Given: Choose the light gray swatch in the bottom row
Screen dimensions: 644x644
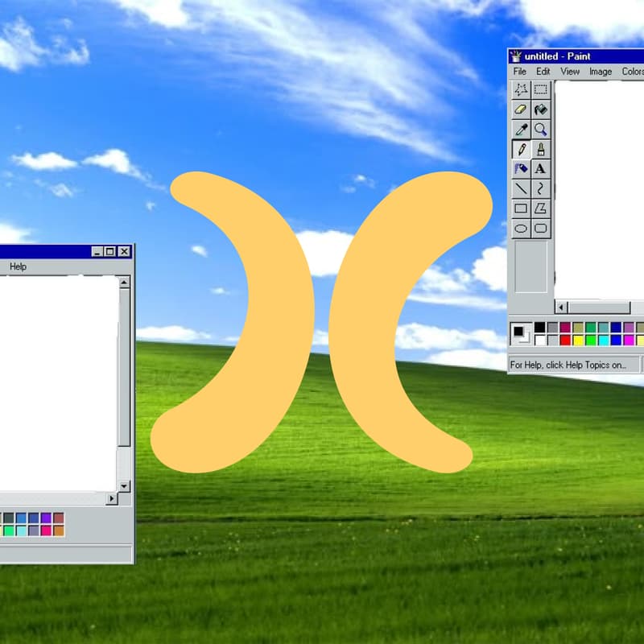Looking at the screenshot, I should 552,340.
